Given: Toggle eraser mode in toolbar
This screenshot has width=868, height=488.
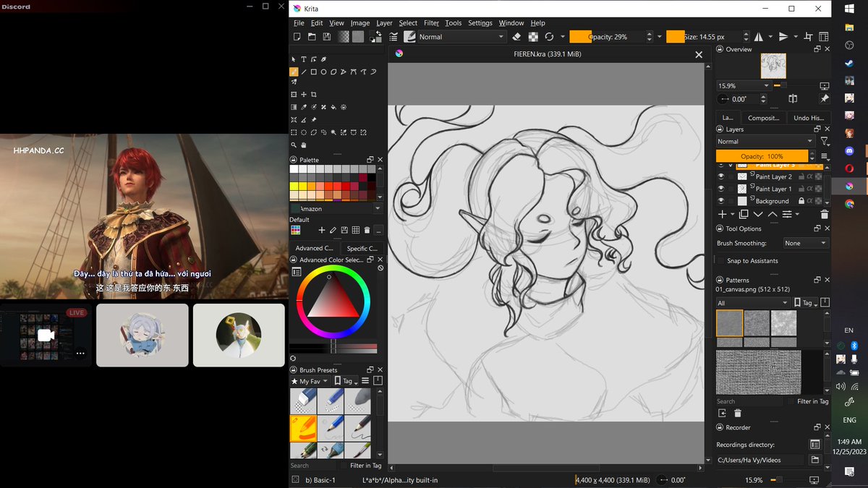Looking at the screenshot, I should point(516,37).
